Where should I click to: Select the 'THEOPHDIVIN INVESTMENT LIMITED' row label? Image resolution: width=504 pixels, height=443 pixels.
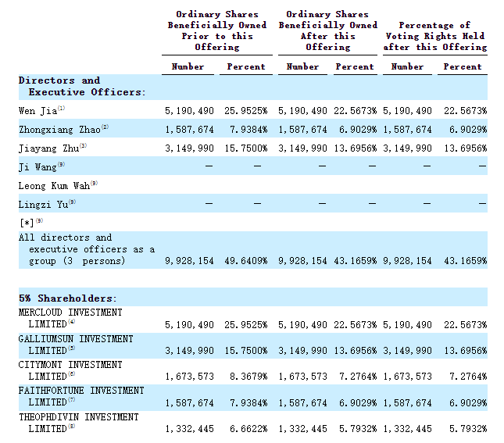[79, 423]
